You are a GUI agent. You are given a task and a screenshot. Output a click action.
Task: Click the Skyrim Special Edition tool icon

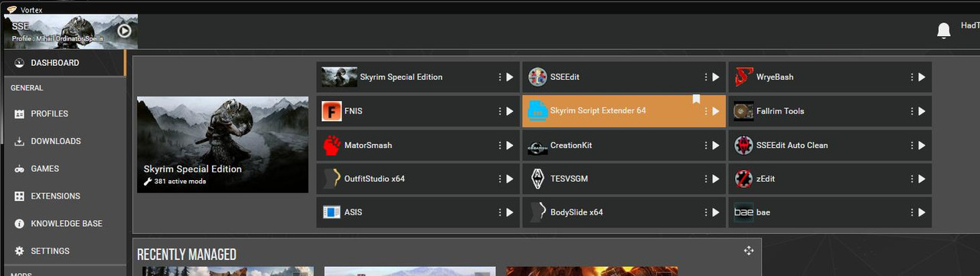[x=339, y=77]
